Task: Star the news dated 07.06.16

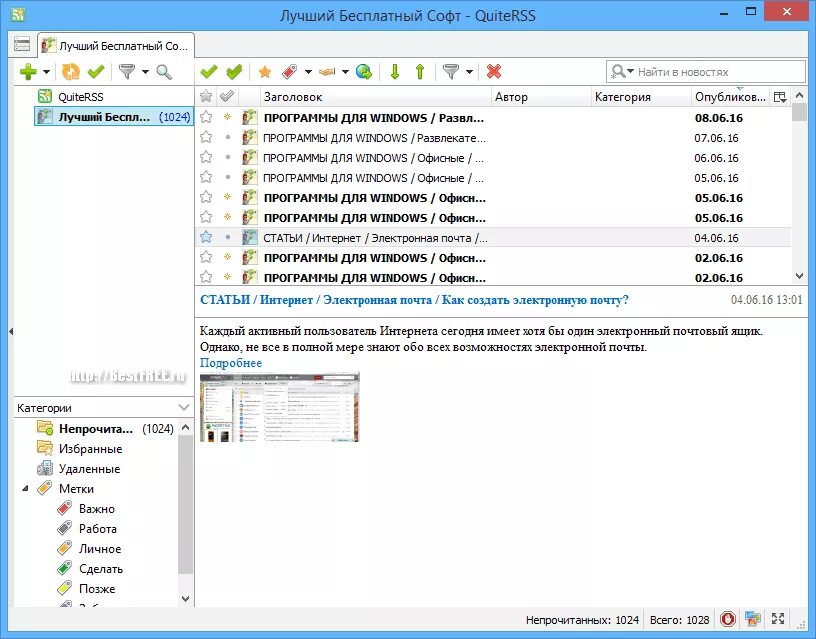Action: (x=206, y=137)
